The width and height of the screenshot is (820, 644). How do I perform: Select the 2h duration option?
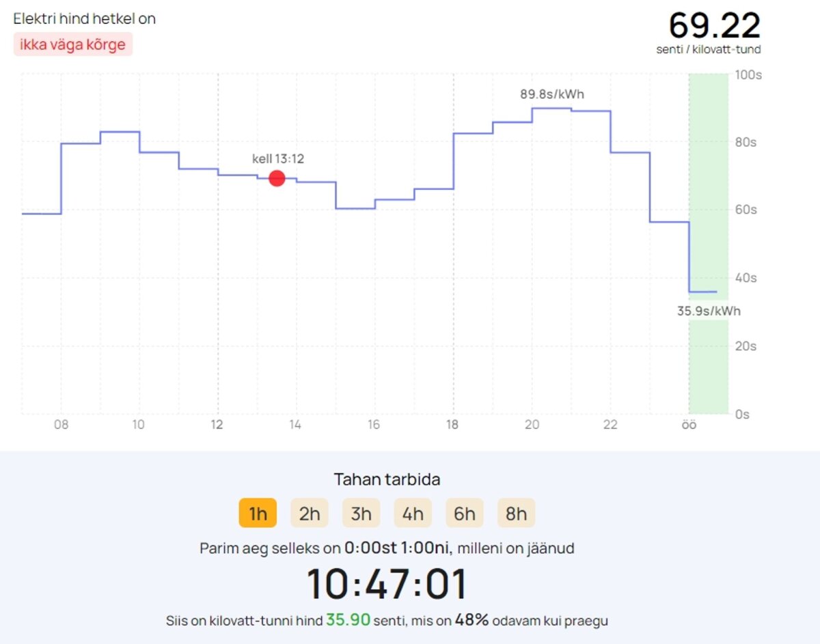tap(310, 514)
